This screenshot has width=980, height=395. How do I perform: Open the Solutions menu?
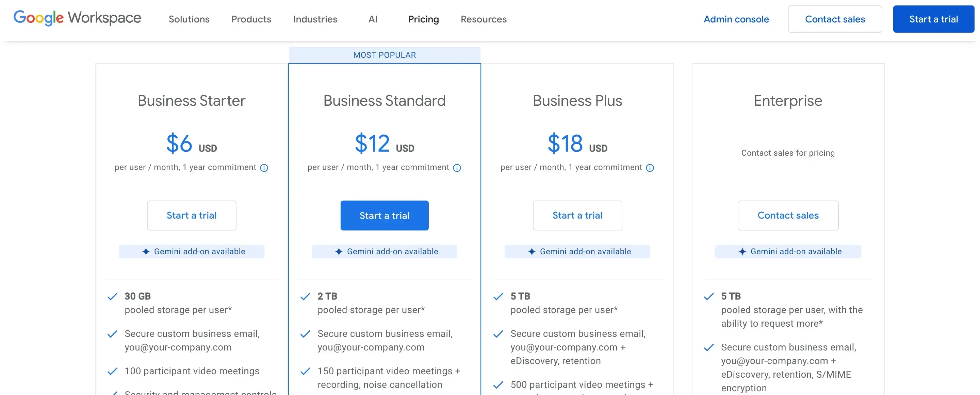(x=189, y=19)
